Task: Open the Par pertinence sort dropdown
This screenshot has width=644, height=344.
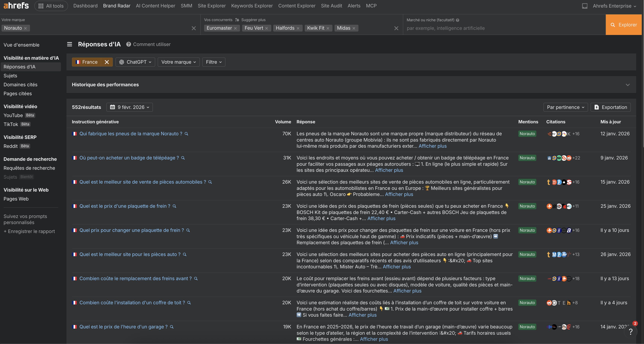Action: [x=565, y=107]
